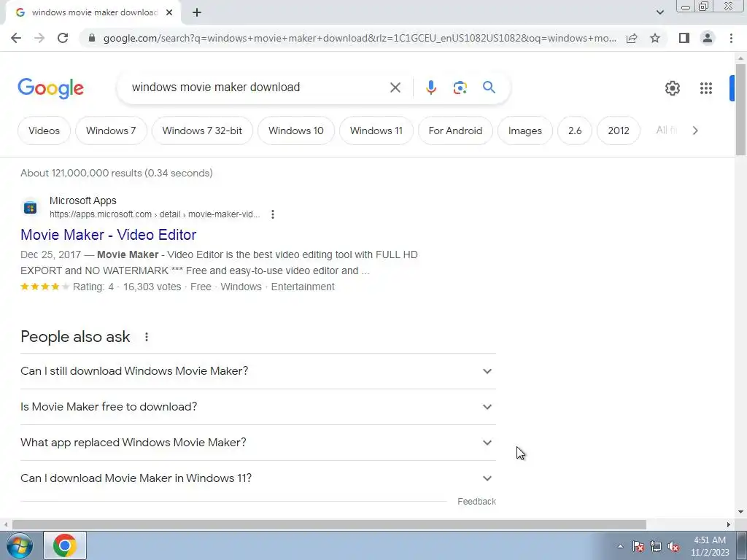
Task: Click the muted volume tray icon
Action: 673,546
